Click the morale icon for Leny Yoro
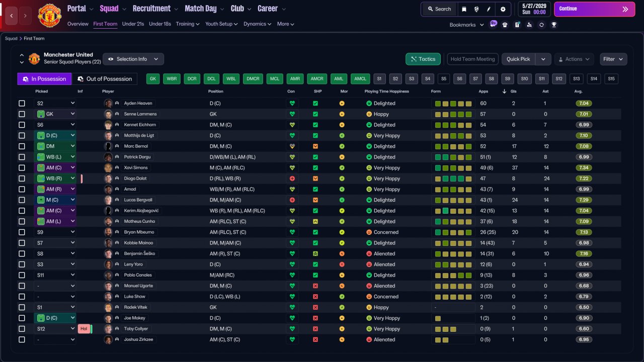Image resolution: width=644 pixels, height=362 pixels. click(x=342, y=264)
